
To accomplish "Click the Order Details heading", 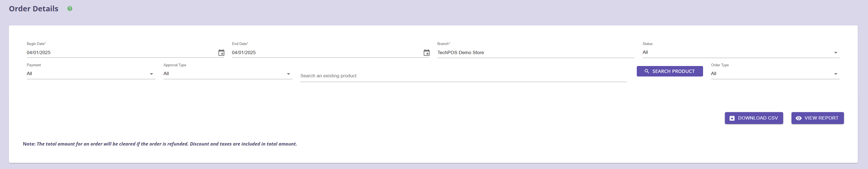I will pyautogui.click(x=34, y=9).
